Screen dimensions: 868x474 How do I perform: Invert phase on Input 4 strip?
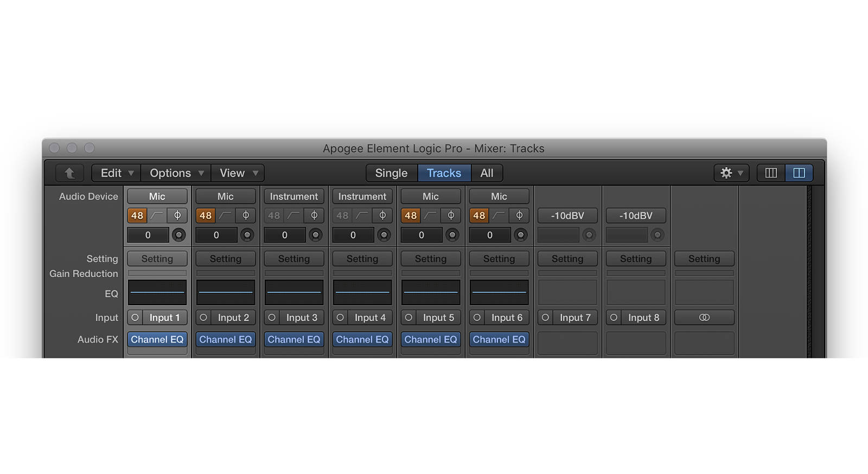tap(382, 216)
